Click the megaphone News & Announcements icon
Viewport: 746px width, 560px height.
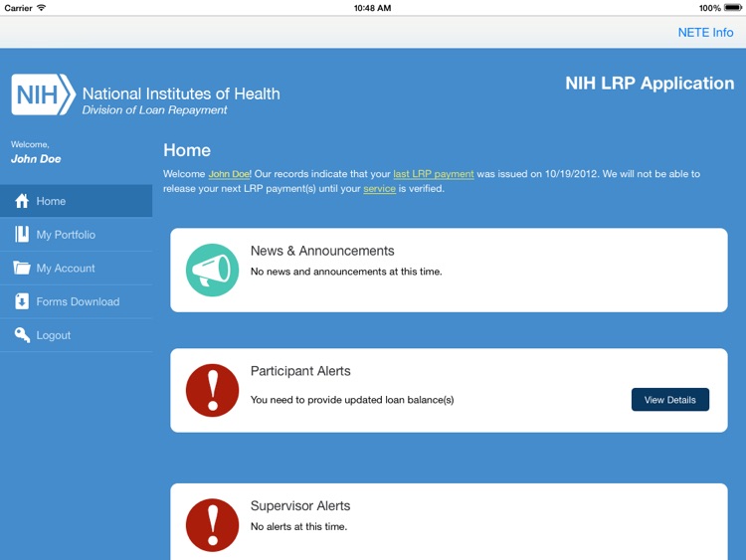coord(212,270)
